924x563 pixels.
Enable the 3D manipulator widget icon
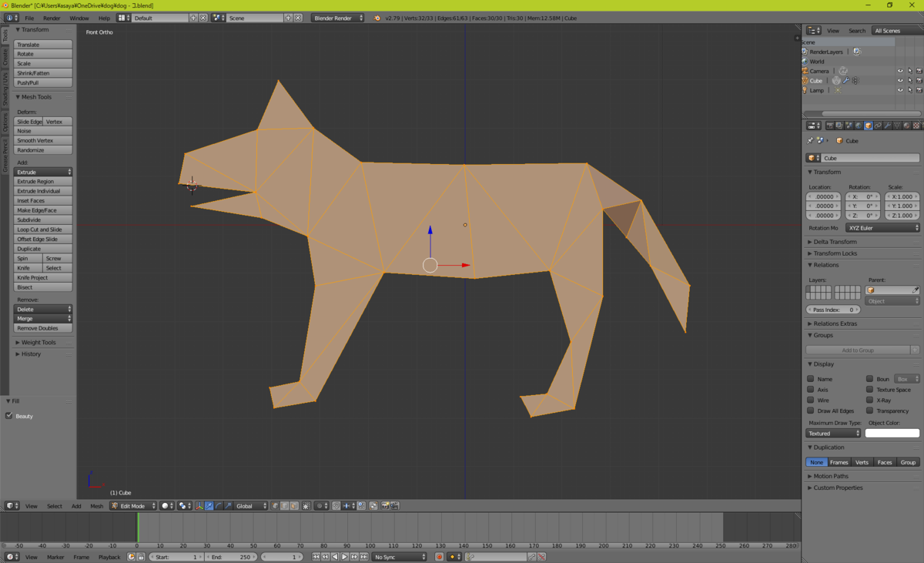(199, 506)
